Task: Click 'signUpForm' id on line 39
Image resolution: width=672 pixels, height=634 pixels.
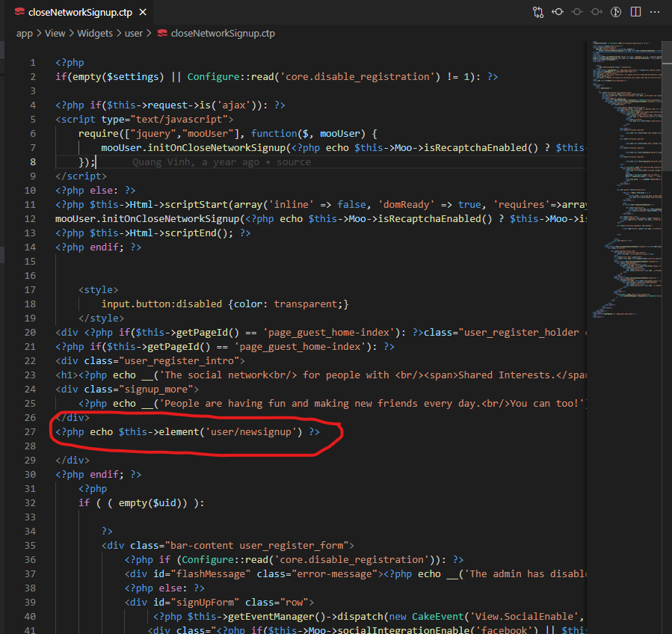Action: (x=205, y=603)
